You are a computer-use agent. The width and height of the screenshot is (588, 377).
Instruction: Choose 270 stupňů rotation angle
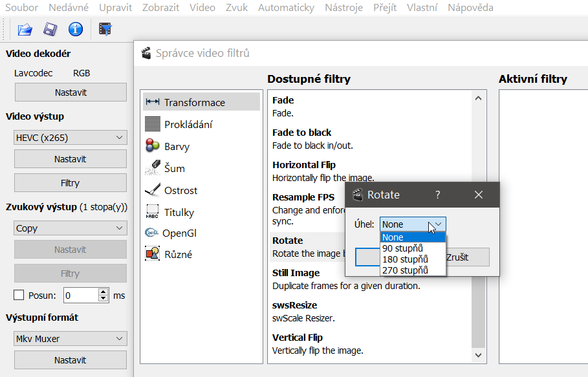pos(413,270)
